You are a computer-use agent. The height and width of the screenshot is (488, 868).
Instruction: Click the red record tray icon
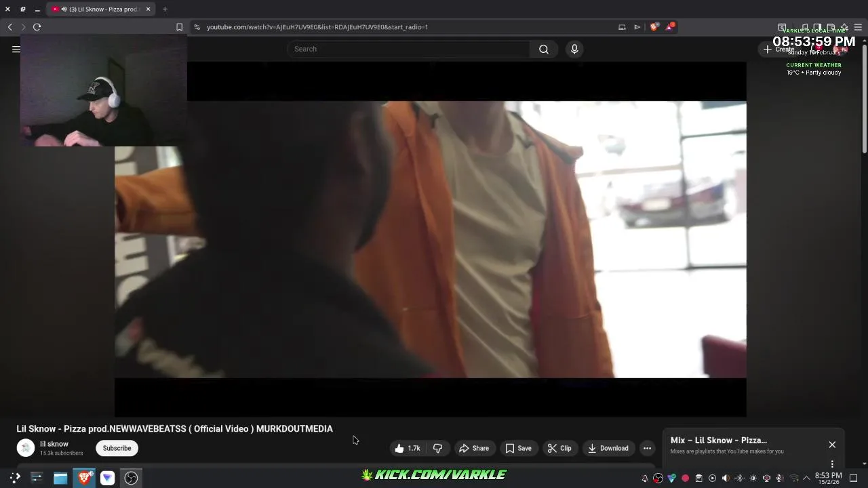[685, 479]
